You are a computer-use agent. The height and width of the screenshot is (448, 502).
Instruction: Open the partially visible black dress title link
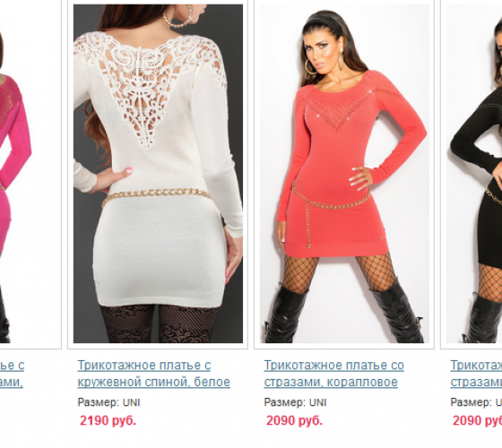tap(476, 374)
